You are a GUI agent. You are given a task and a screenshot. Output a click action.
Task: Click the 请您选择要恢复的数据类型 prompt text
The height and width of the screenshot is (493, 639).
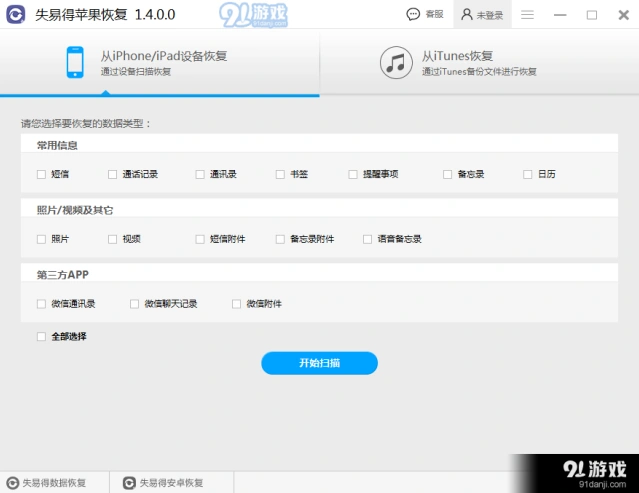tap(86, 123)
